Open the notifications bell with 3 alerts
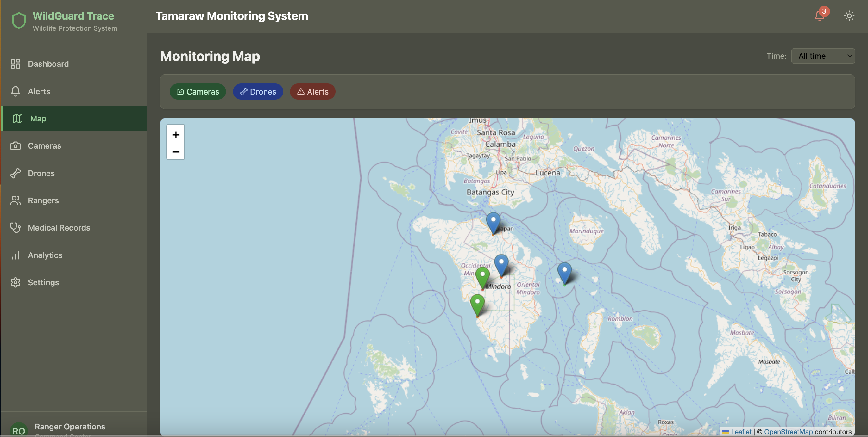The height and width of the screenshot is (437, 868). [x=820, y=15]
